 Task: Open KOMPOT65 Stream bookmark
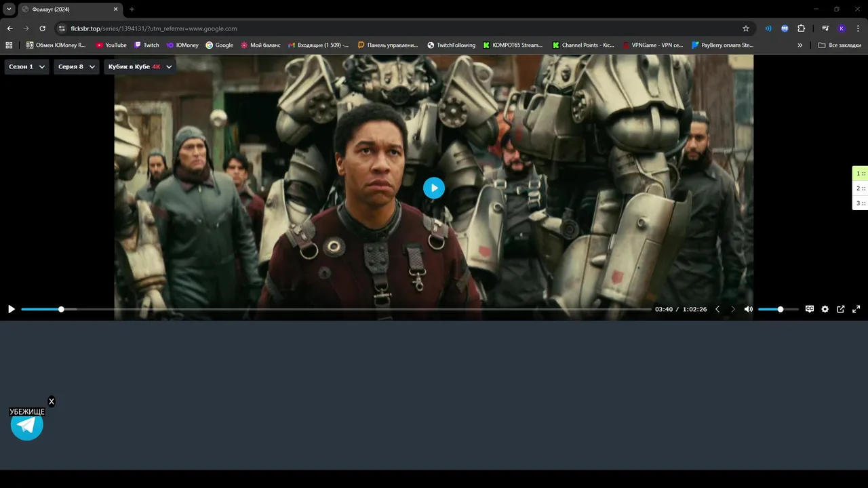click(513, 45)
